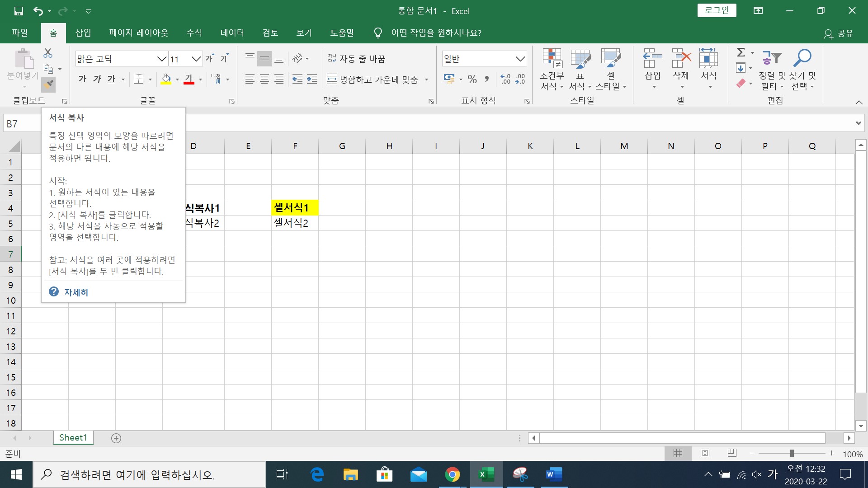868x488 pixels.
Task: Increase font size with larger 가 icon
Action: click(210, 58)
